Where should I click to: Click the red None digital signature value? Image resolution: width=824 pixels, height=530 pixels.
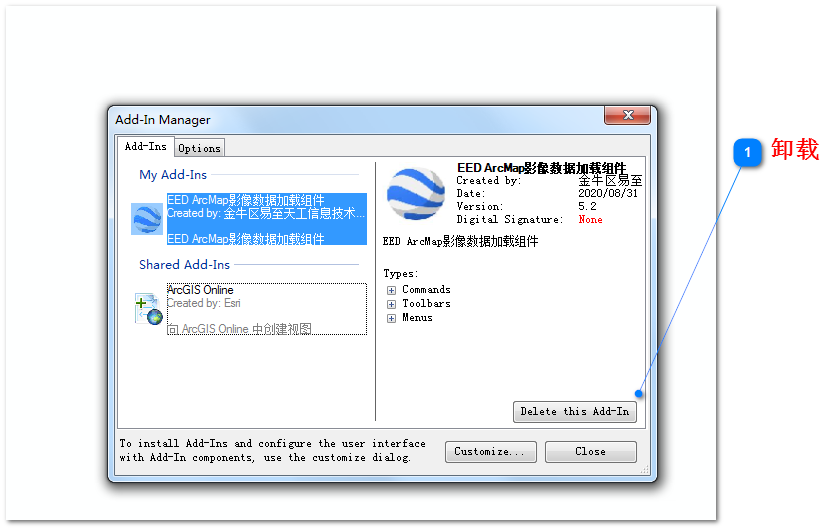(590, 220)
